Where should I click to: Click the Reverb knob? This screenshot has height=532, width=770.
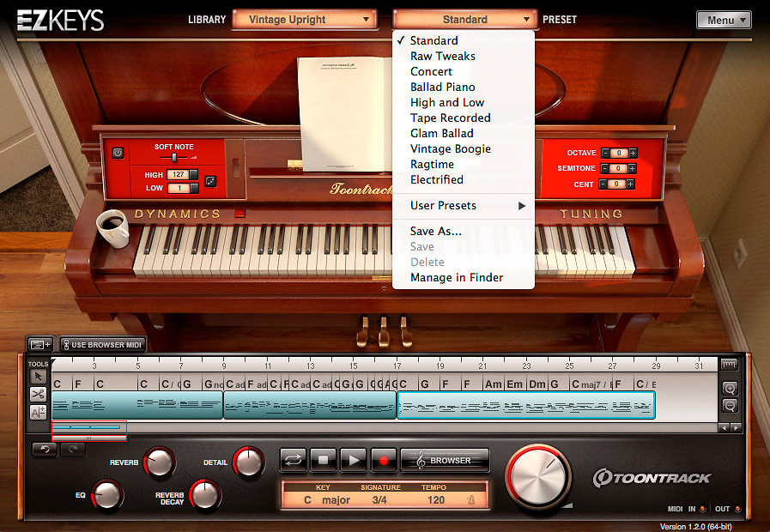click(159, 462)
